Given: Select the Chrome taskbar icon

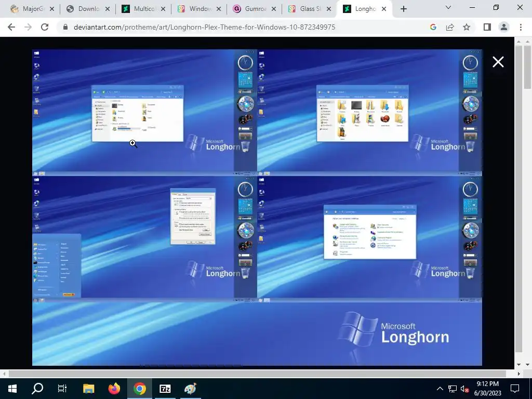Looking at the screenshot, I should click(x=139, y=389).
